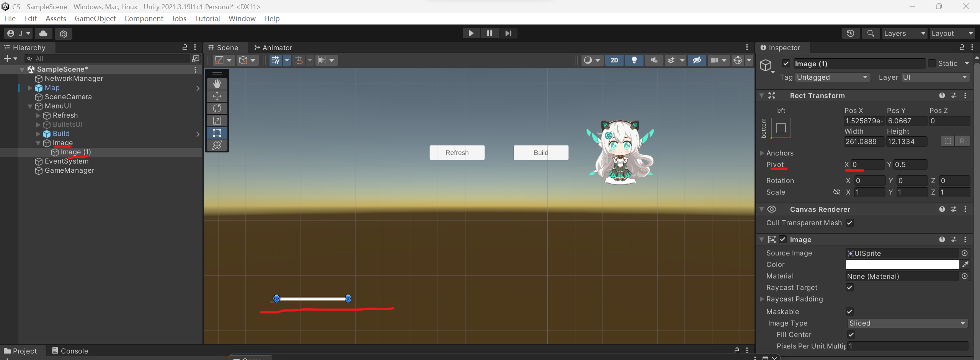980x360 pixels.
Task: Open the File menu
Action: click(x=10, y=18)
